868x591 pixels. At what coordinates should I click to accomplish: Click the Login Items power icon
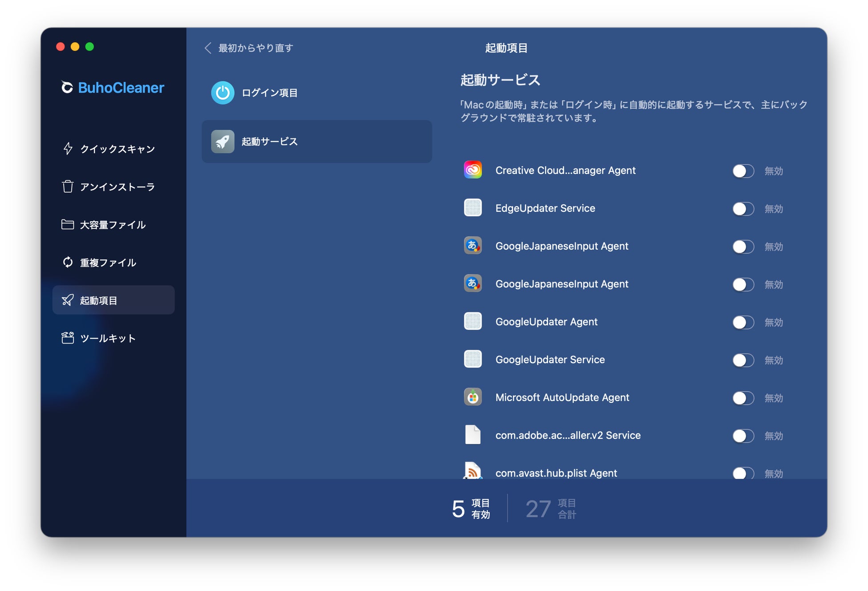223,93
